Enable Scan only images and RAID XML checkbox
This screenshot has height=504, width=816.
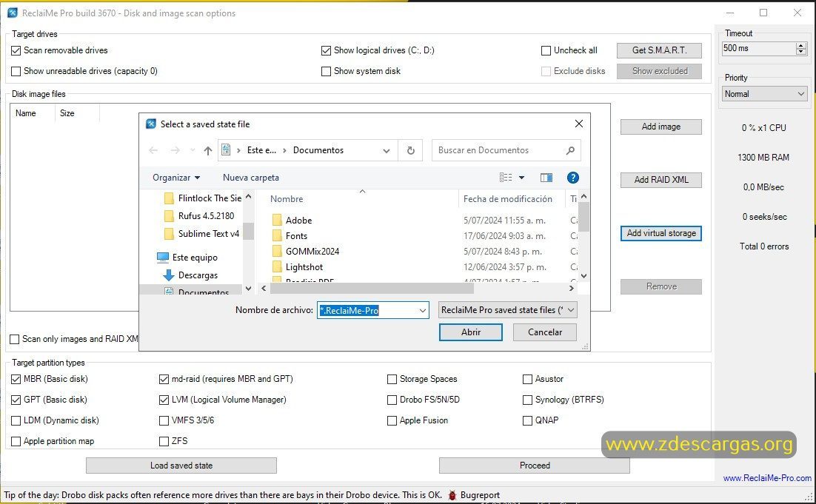pyautogui.click(x=15, y=339)
